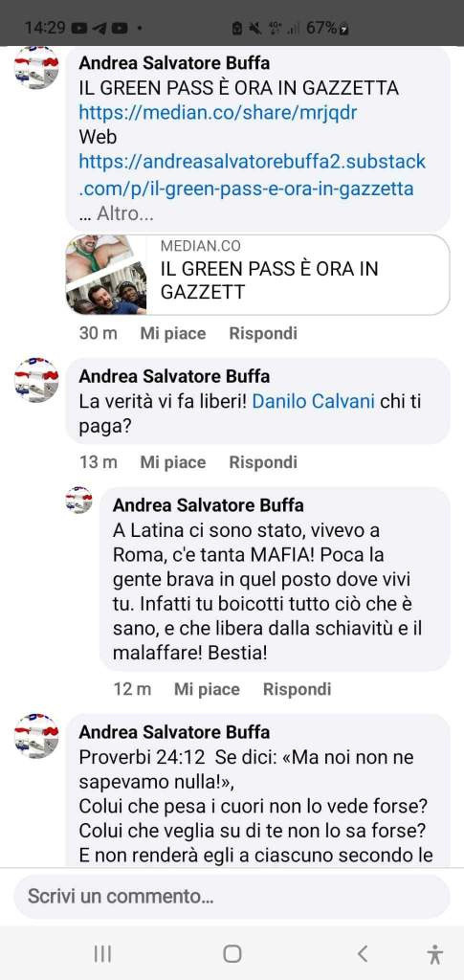The height and width of the screenshot is (980, 464).
Task: Reply to the 12 m Latina comment
Action: click(x=297, y=689)
